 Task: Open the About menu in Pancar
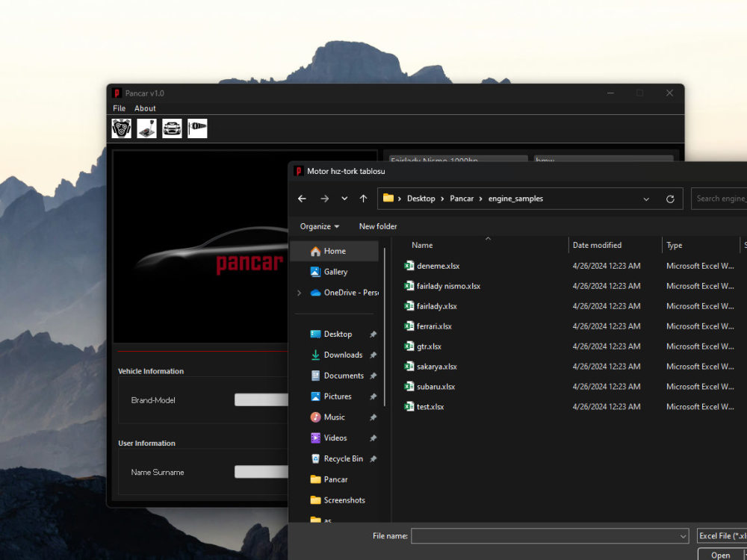pyautogui.click(x=145, y=108)
